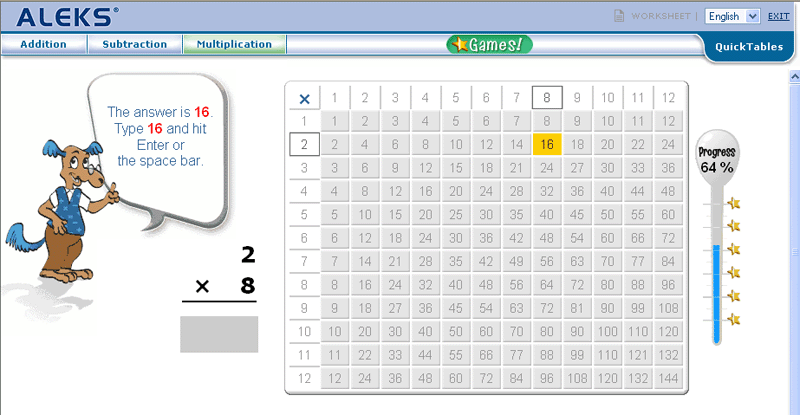This screenshot has width=800, height=415.
Task: Click the topmost gold star on progress meter
Action: (x=734, y=203)
